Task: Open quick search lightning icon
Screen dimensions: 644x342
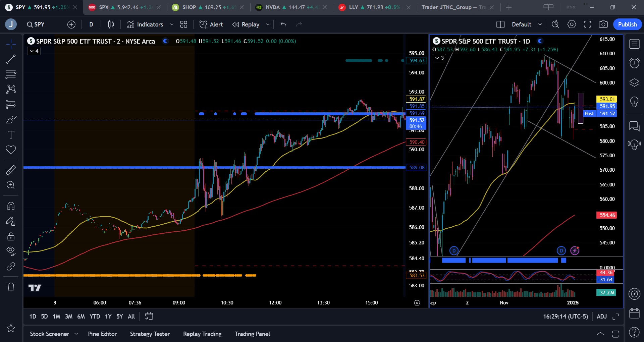Action: pos(556,24)
